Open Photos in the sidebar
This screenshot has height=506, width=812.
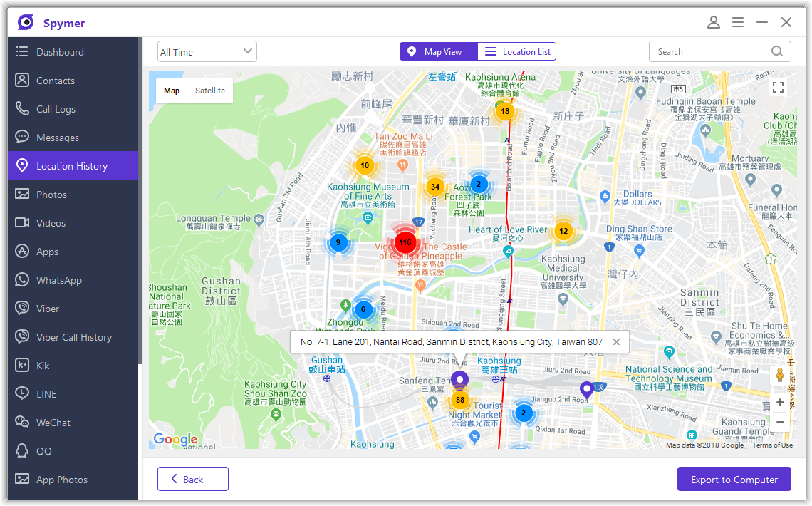point(73,195)
